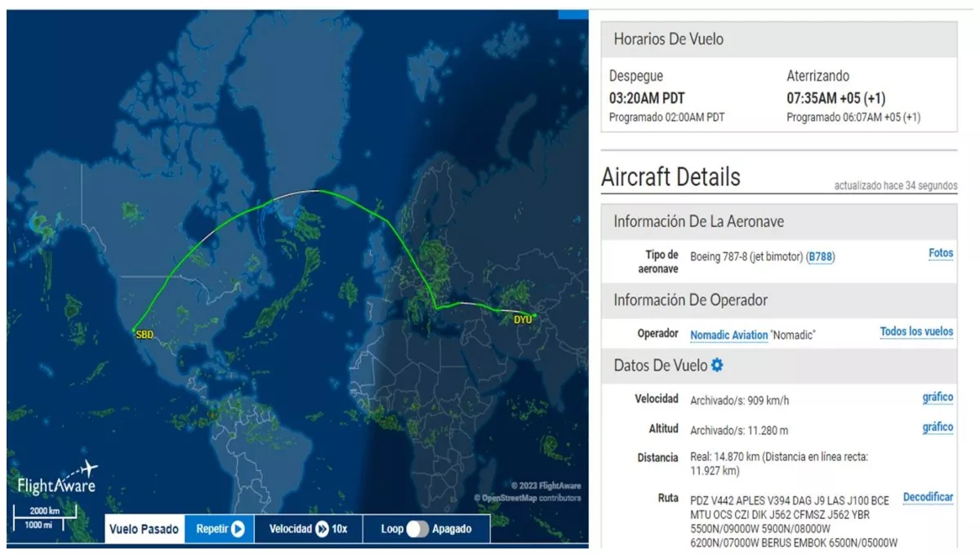The width and height of the screenshot is (980, 555).
Task: Select the Vuelo Pasado tab
Action: (x=144, y=529)
